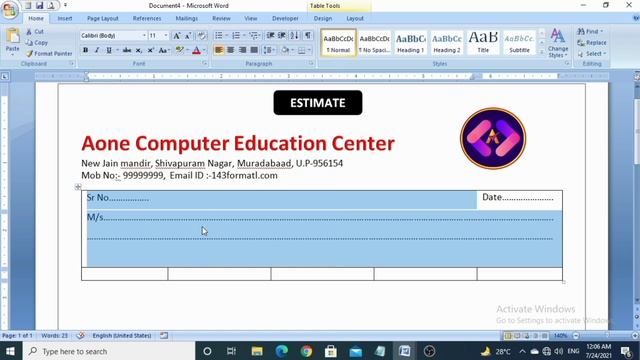Click the zoom out minus button
Image resolution: width=640 pixels, height=360 pixels.
576,336
